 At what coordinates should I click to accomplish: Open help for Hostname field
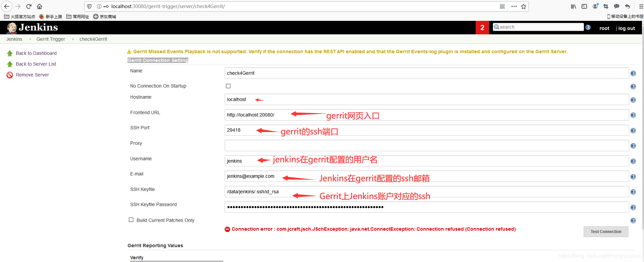point(633,100)
